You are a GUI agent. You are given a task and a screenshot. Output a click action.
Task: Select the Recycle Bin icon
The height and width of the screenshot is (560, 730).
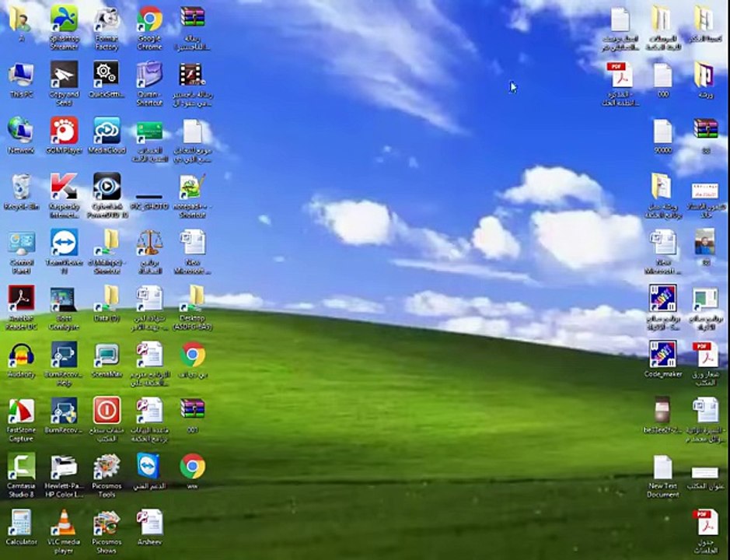(22, 191)
